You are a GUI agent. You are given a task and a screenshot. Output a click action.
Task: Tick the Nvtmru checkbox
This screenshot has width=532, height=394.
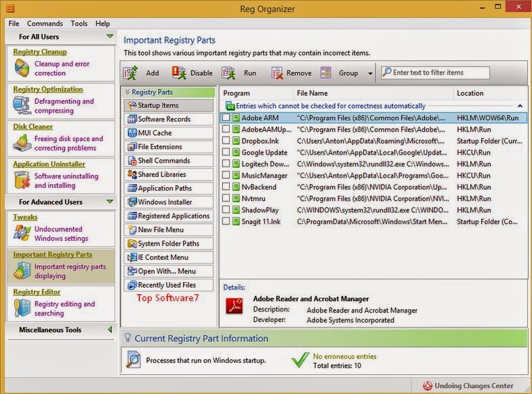pyautogui.click(x=226, y=199)
